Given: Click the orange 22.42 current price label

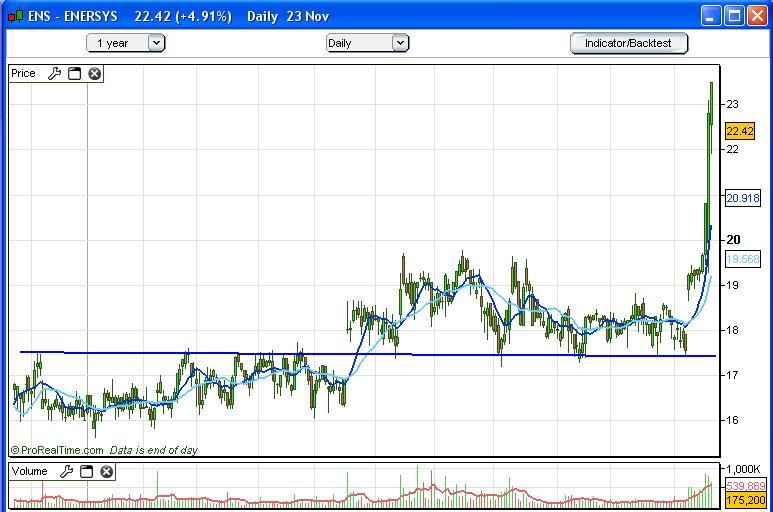Looking at the screenshot, I should [x=740, y=131].
